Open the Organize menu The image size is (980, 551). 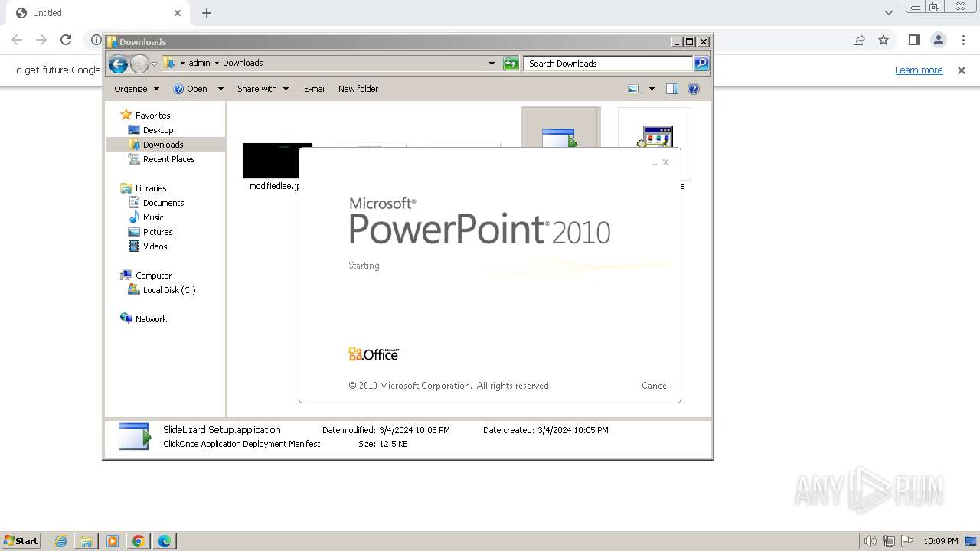(136, 89)
